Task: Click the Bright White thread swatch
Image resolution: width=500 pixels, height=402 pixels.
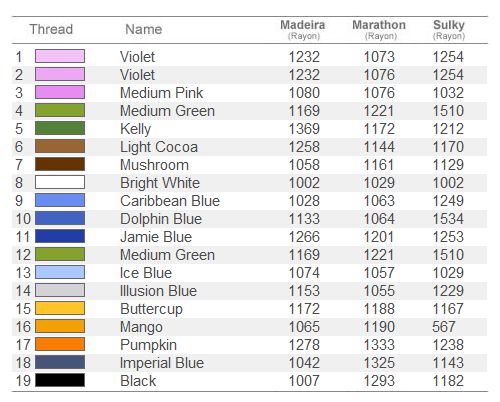Action: (x=60, y=182)
